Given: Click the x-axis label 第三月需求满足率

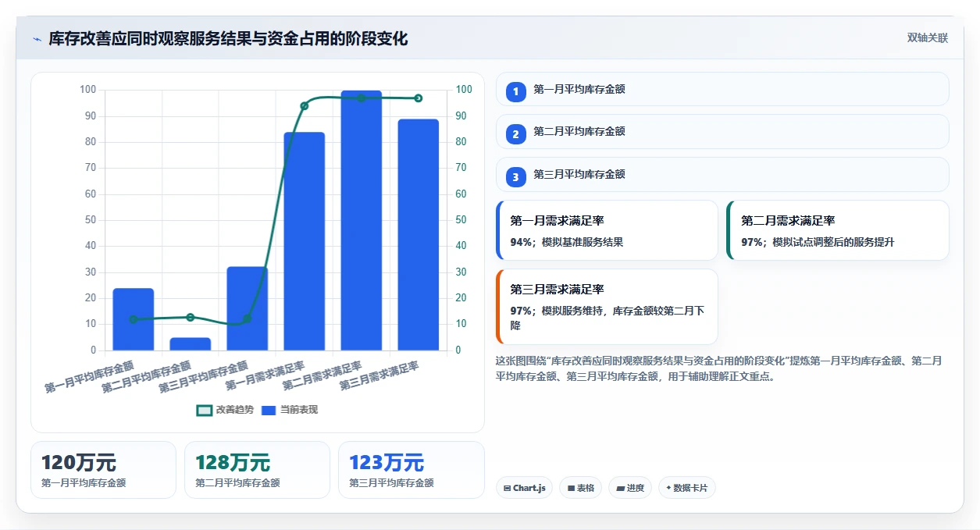Looking at the screenshot, I should 380,376.
